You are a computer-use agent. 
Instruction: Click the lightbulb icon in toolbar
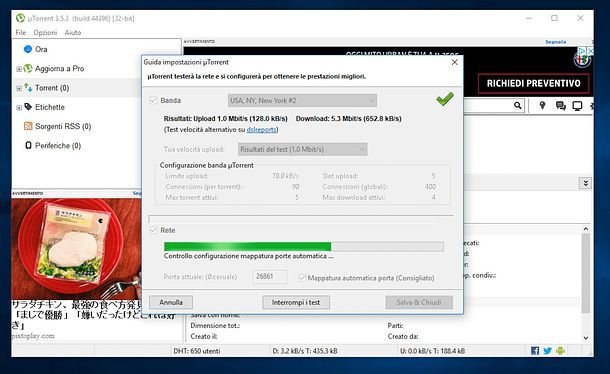[x=542, y=105]
